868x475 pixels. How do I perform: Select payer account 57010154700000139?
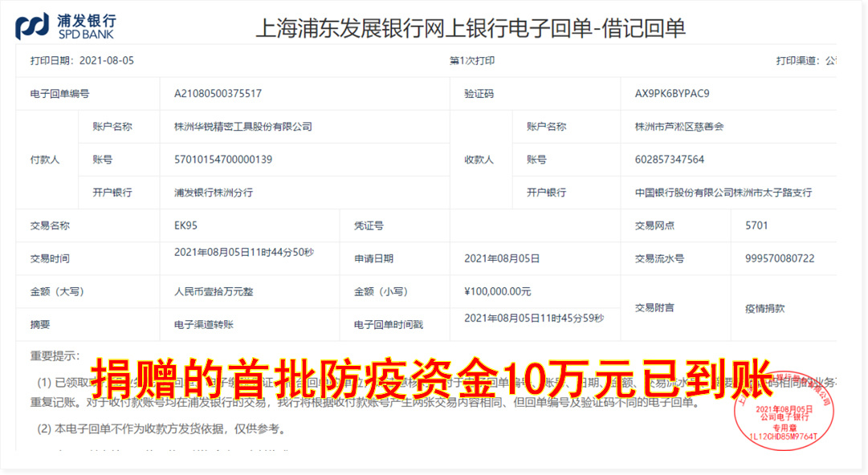pyautogui.click(x=223, y=159)
